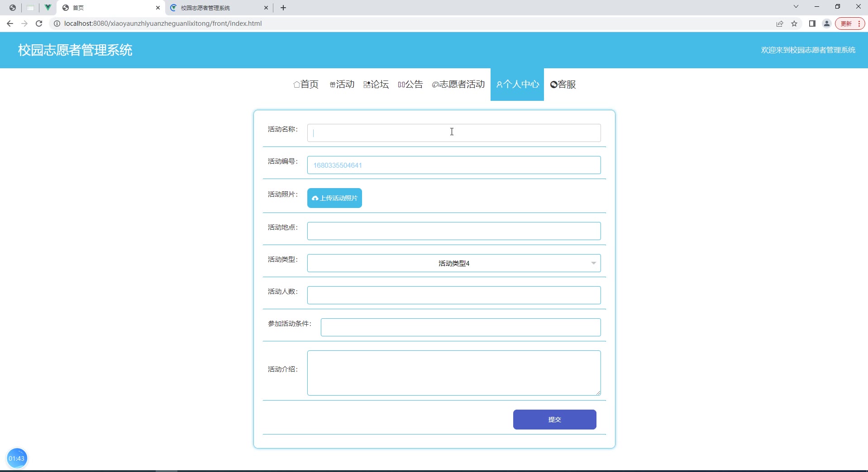The image size is (868, 472).
Task: Click the browser forward arrow
Action: 24,24
